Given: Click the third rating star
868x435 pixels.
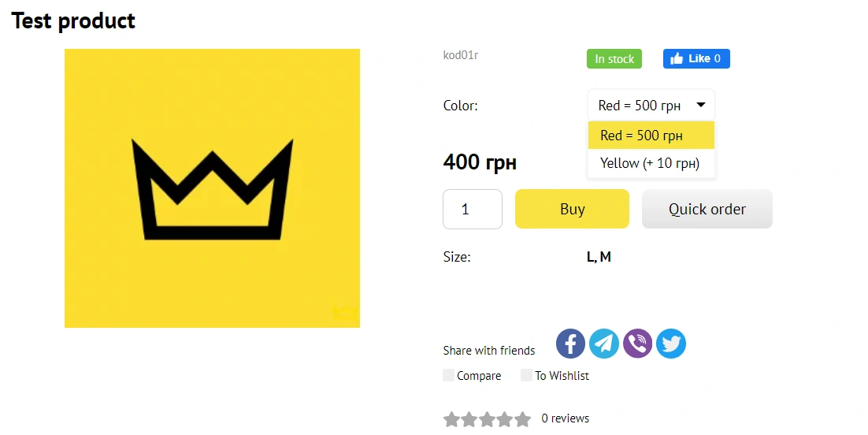Looking at the screenshot, I should pos(487,419).
